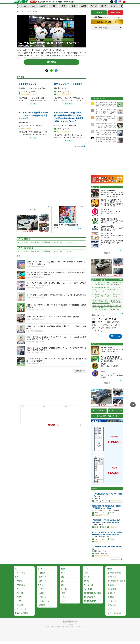Click the Rakuten ad info icon
The image size is (140, 644).
(x=58, y=425)
